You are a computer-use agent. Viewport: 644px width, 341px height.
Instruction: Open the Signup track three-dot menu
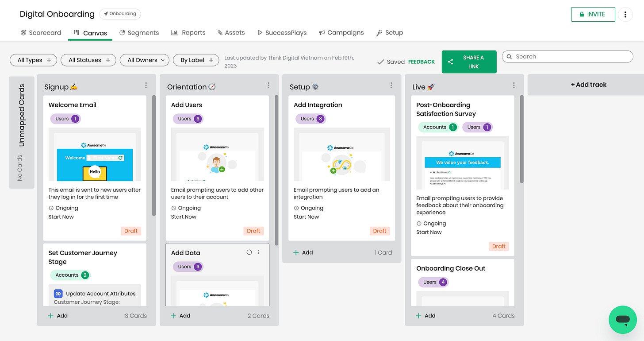pos(146,85)
